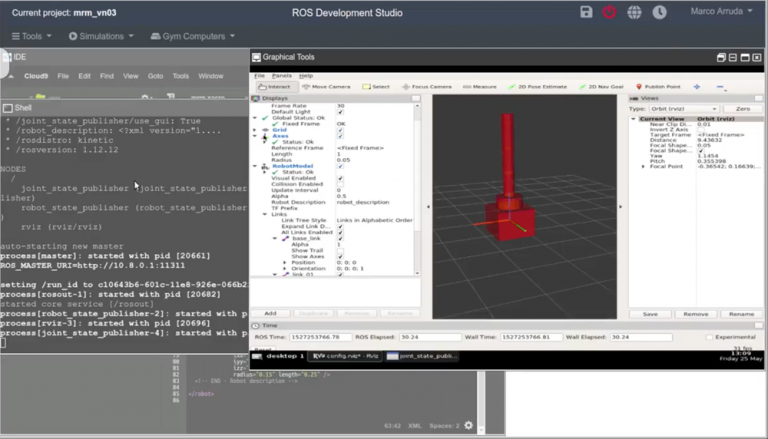The width and height of the screenshot is (768, 439).
Task: Open Cloud9 Window menu
Action: (211, 76)
